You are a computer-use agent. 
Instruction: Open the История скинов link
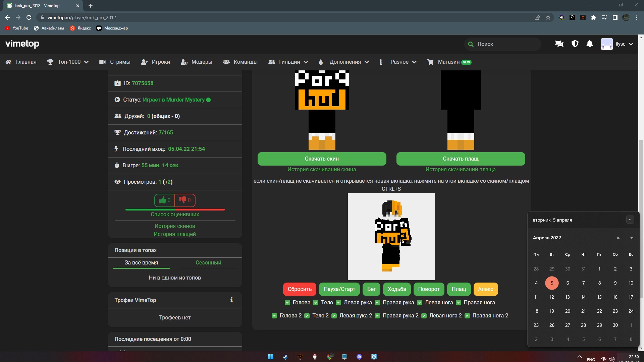coord(175,226)
